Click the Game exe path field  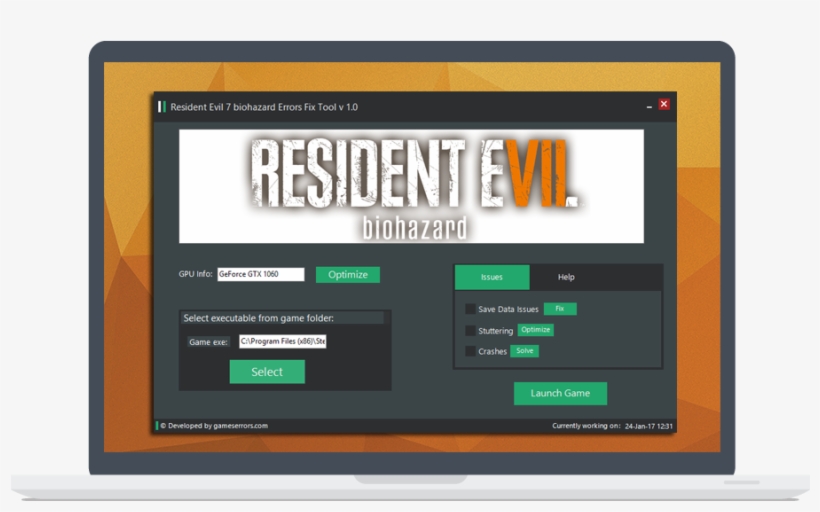pos(282,342)
